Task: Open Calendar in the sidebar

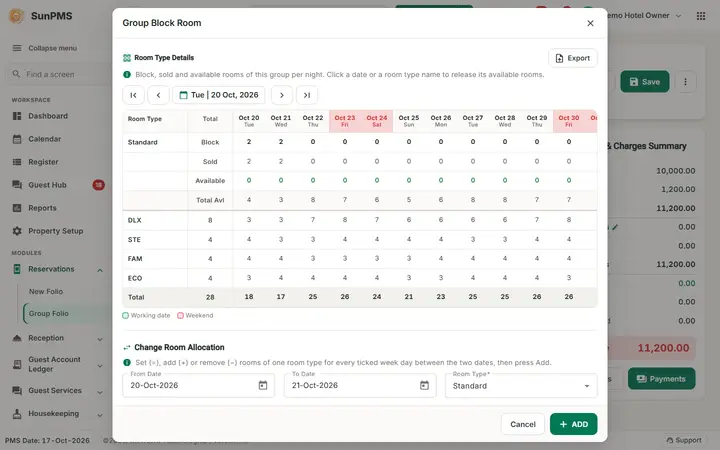Action: pyautogui.click(x=45, y=139)
